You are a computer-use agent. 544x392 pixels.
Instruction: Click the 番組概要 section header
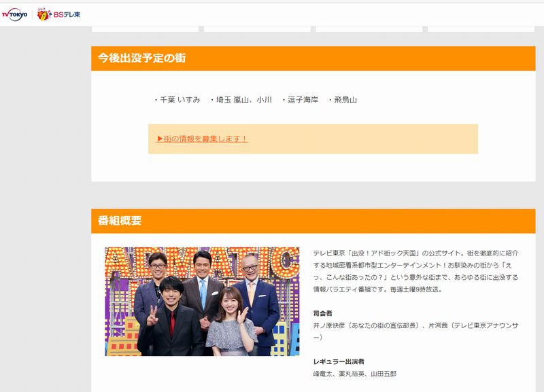click(313, 221)
